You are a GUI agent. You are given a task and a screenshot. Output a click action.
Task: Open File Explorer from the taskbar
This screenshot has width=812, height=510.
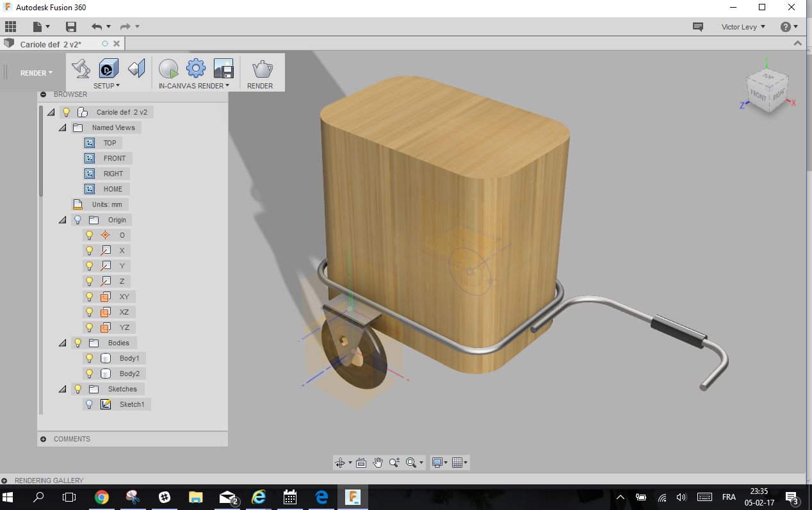195,497
